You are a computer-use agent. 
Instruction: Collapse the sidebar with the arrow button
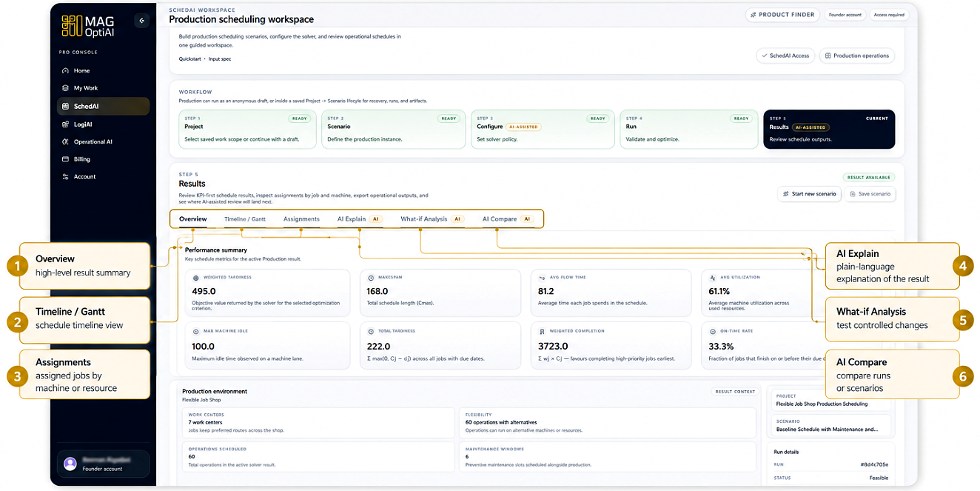(x=141, y=21)
